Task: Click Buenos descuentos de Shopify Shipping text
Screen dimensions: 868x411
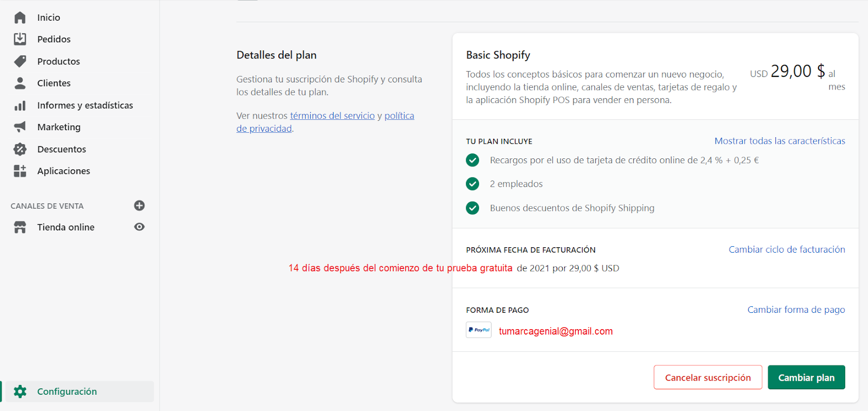Action: (572, 208)
